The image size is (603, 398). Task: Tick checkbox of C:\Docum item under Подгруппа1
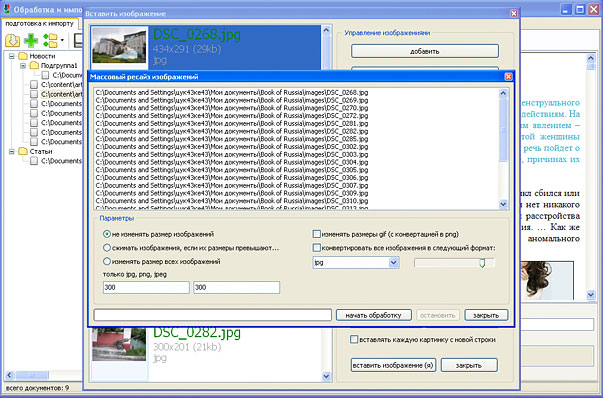[x=45, y=75]
